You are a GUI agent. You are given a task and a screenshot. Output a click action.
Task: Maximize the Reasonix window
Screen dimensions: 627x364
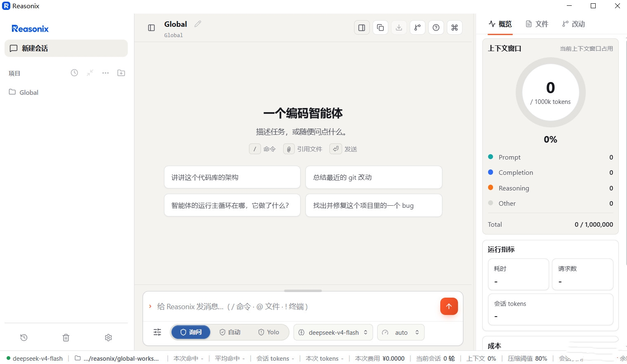593,6
